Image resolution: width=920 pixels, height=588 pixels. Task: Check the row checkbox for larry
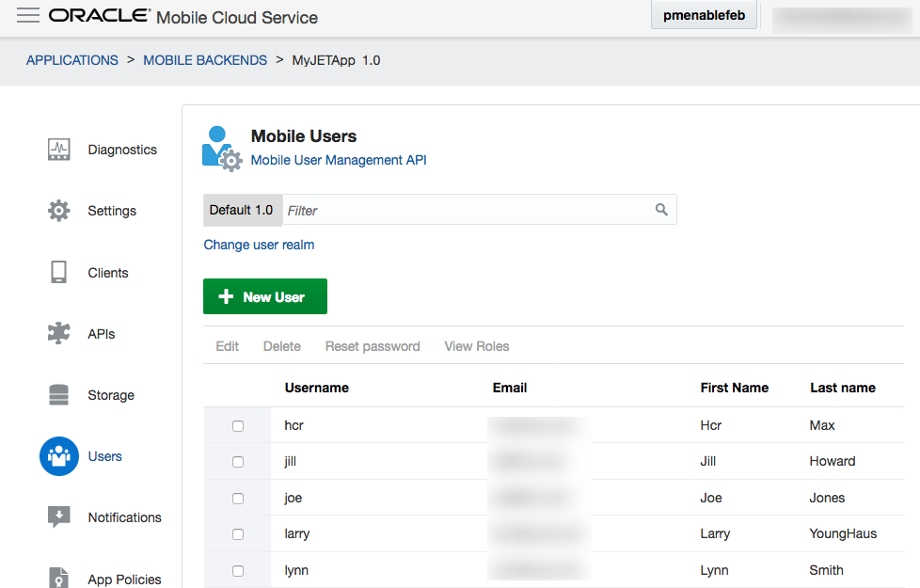click(238, 534)
